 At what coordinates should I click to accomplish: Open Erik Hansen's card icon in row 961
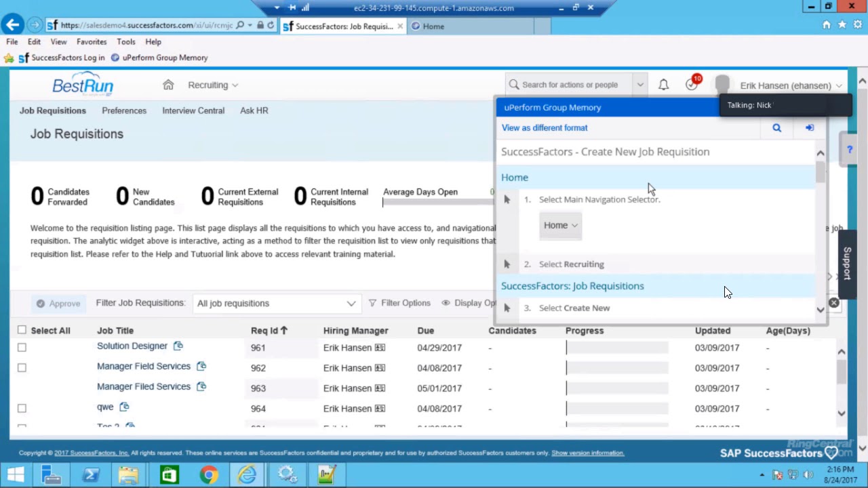(x=380, y=348)
